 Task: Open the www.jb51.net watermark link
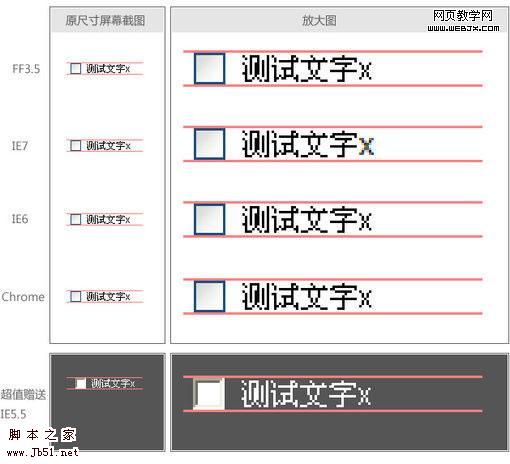pyautogui.click(x=42, y=452)
